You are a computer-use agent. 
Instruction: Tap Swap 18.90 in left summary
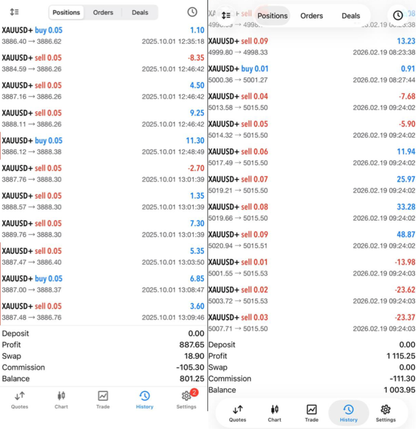click(103, 356)
